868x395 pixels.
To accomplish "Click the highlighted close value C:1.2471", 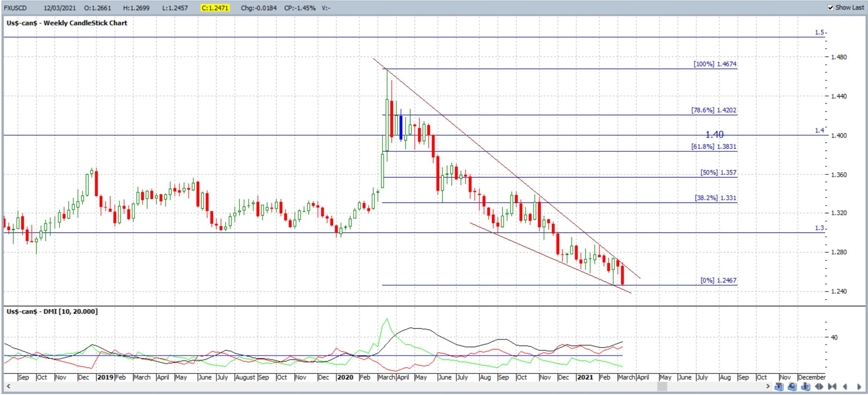I will (215, 8).
